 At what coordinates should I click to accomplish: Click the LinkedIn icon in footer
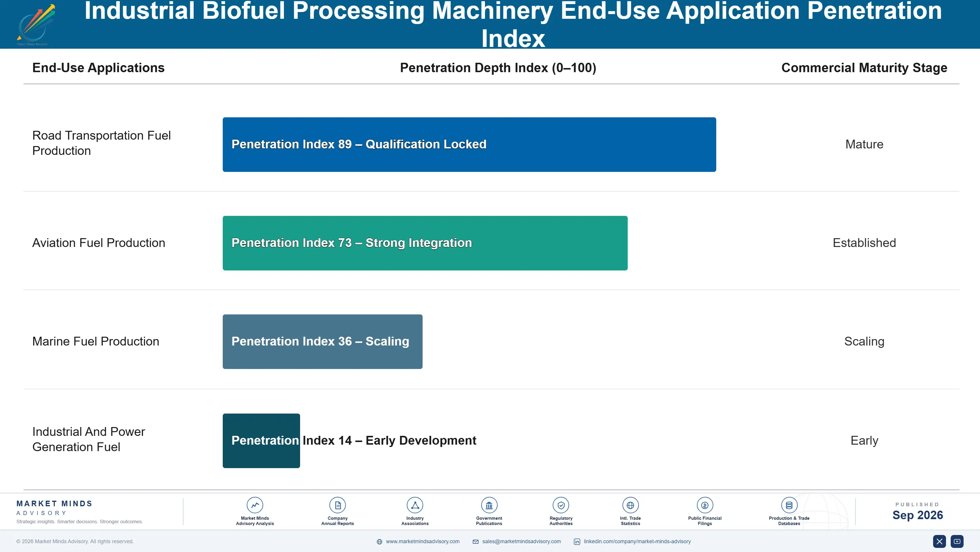coord(577,542)
